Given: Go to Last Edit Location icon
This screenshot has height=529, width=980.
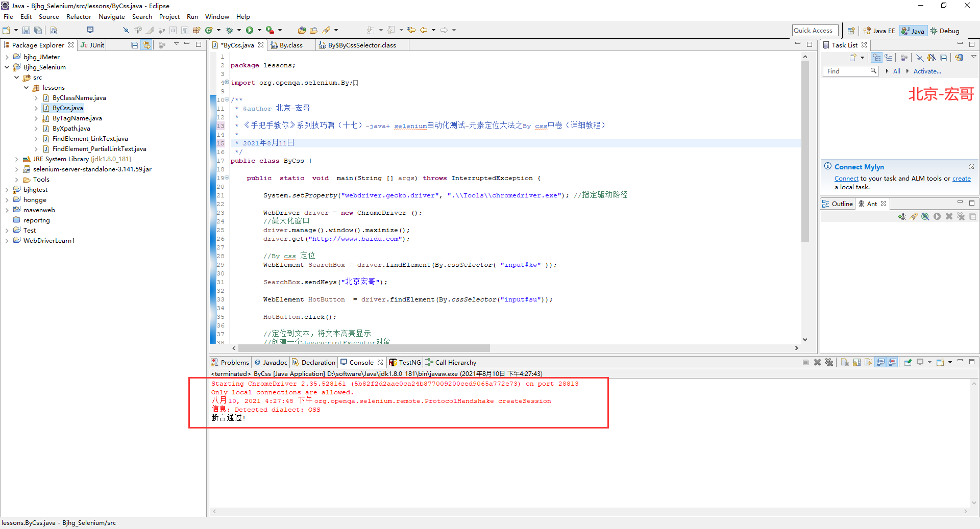Looking at the screenshot, I should tap(411, 31).
